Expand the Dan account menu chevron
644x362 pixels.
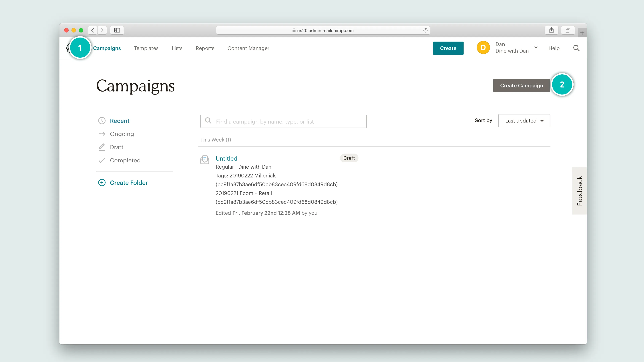click(536, 47)
